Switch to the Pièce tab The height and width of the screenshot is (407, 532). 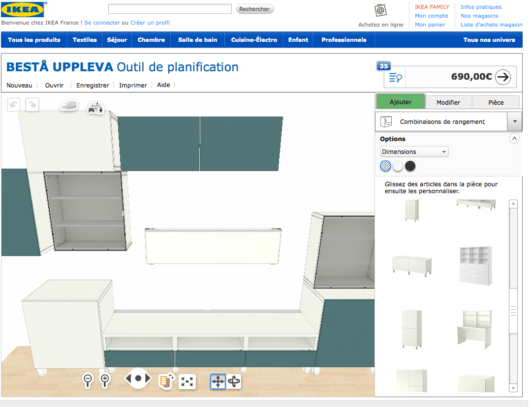point(496,102)
